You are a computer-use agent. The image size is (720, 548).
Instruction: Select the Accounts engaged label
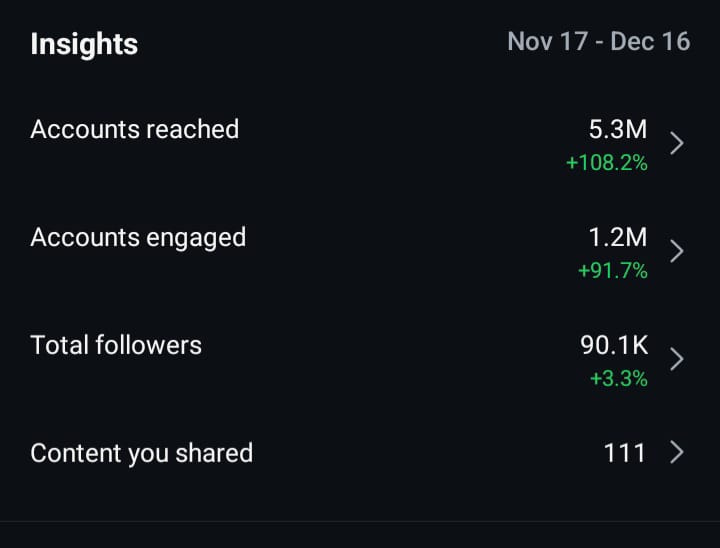(138, 237)
